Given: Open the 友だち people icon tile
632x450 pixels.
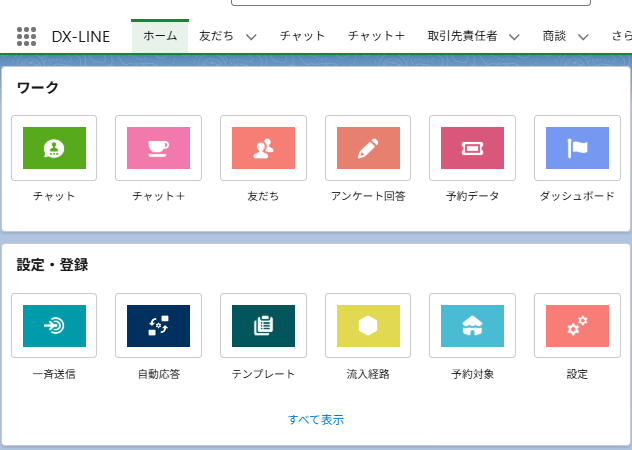Looking at the screenshot, I should 263,148.
